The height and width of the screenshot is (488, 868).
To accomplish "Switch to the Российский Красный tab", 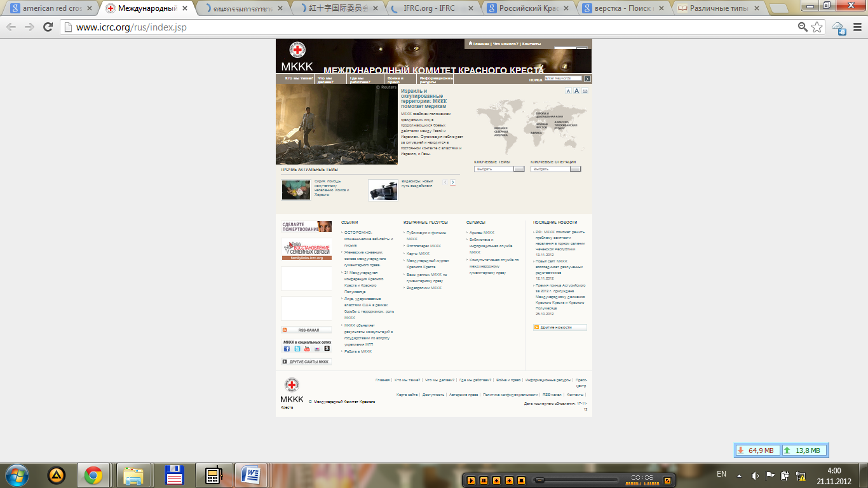I will click(530, 8).
